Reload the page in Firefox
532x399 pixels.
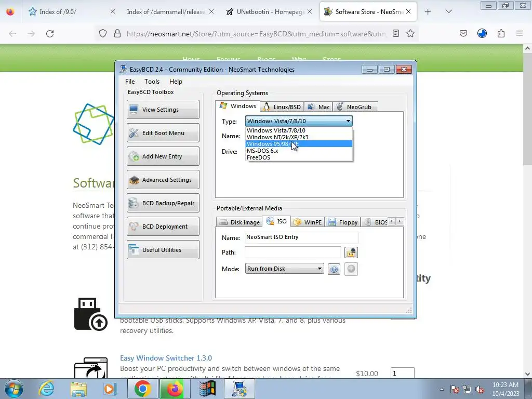[50, 34]
